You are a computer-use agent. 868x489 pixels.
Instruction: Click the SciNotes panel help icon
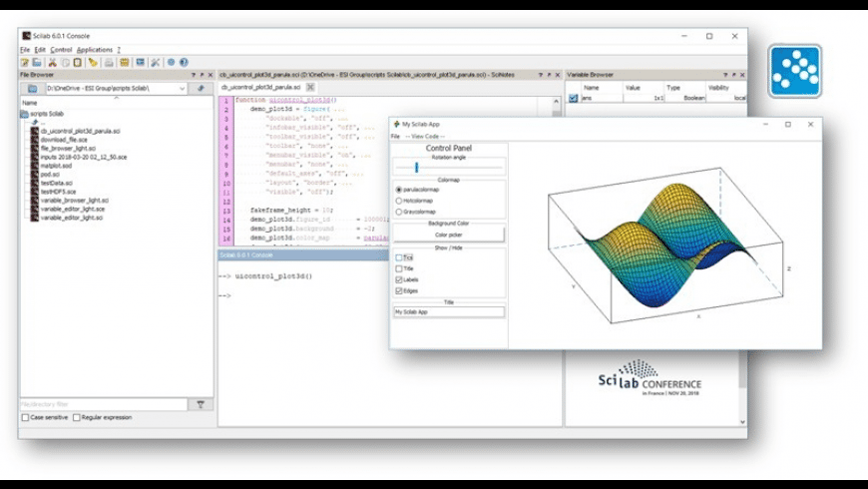(541, 75)
